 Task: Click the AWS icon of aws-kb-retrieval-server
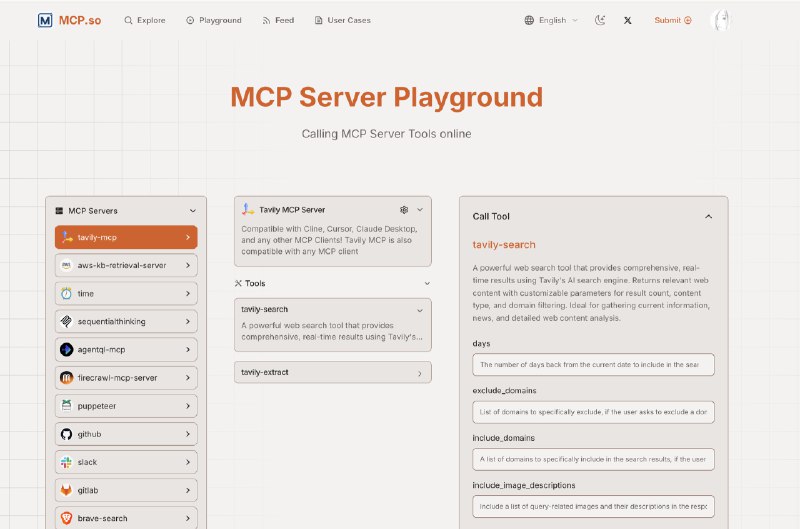(66, 265)
